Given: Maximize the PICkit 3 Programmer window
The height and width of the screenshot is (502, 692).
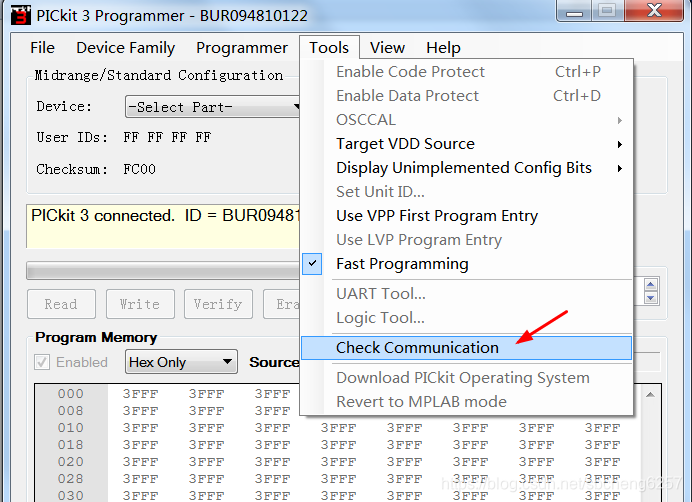Looking at the screenshot, I should pyautogui.click(x=608, y=11).
